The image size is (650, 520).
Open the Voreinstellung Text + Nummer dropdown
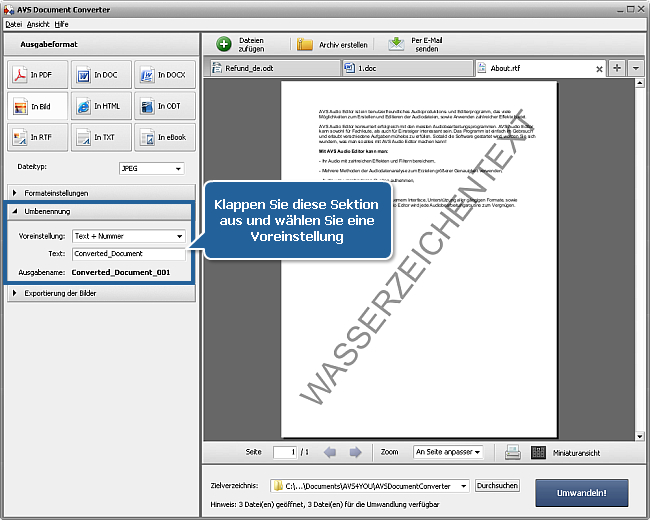tap(129, 236)
